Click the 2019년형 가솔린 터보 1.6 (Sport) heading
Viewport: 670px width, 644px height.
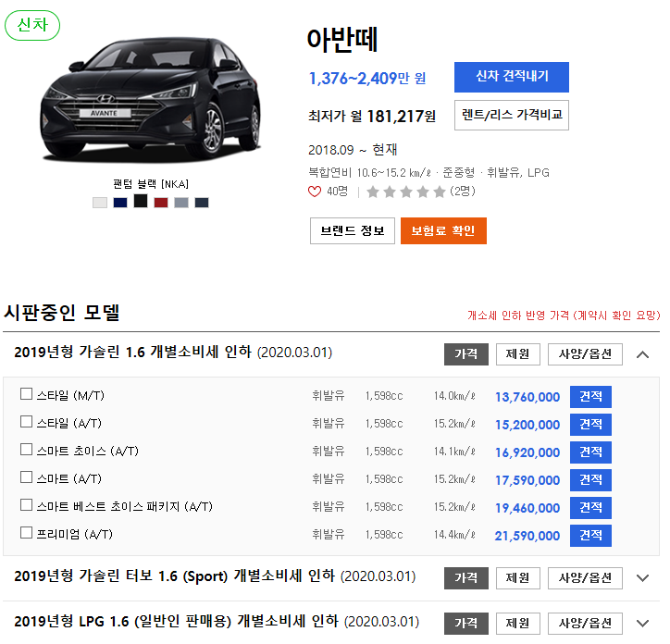point(215,576)
